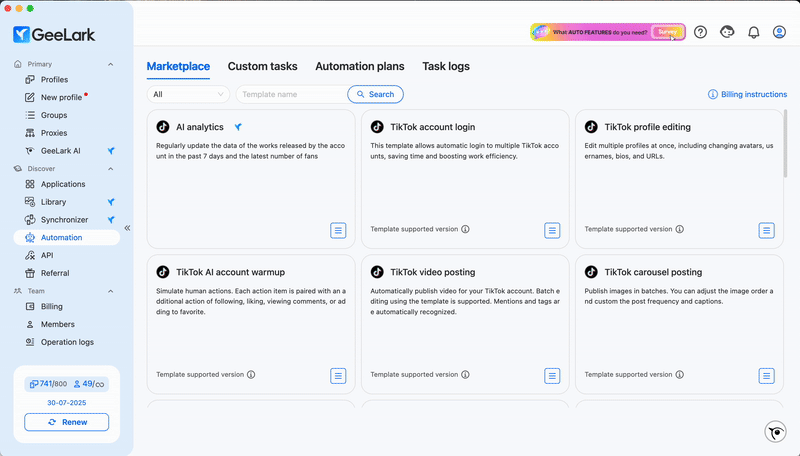The width and height of the screenshot is (800, 456).
Task: Open the TikTok account login details icon
Action: (x=552, y=231)
